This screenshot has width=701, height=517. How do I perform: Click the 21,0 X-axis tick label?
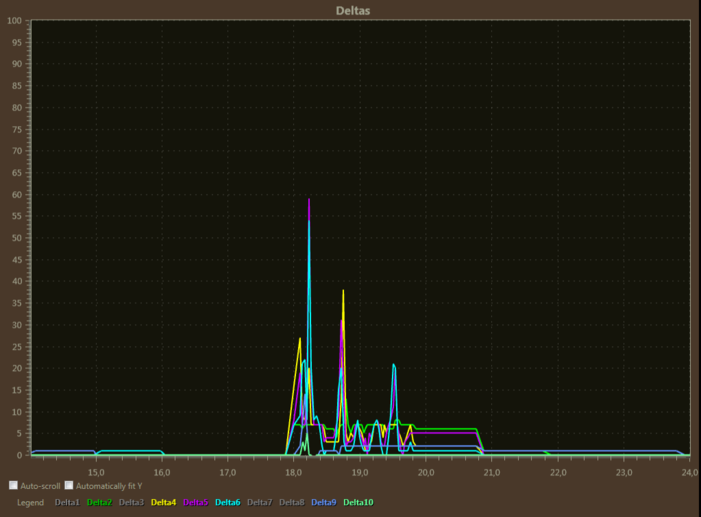click(x=491, y=471)
